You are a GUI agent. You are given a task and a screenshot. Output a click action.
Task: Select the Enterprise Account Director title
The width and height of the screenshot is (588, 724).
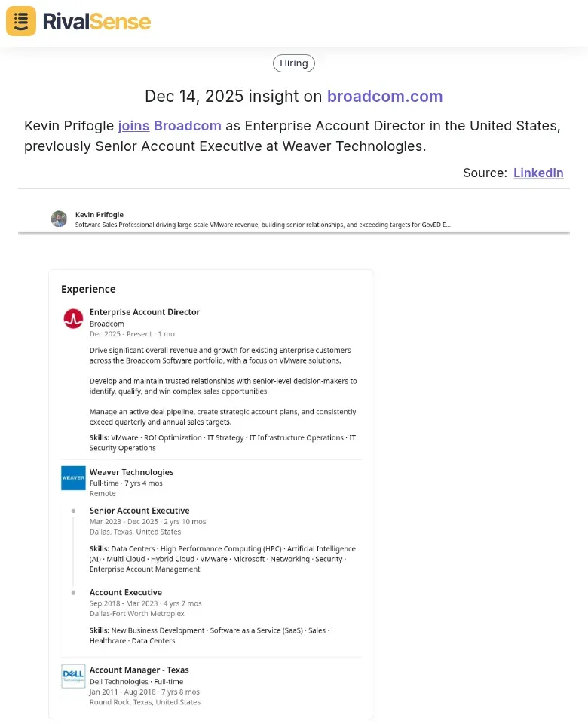click(x=145, y=312)
